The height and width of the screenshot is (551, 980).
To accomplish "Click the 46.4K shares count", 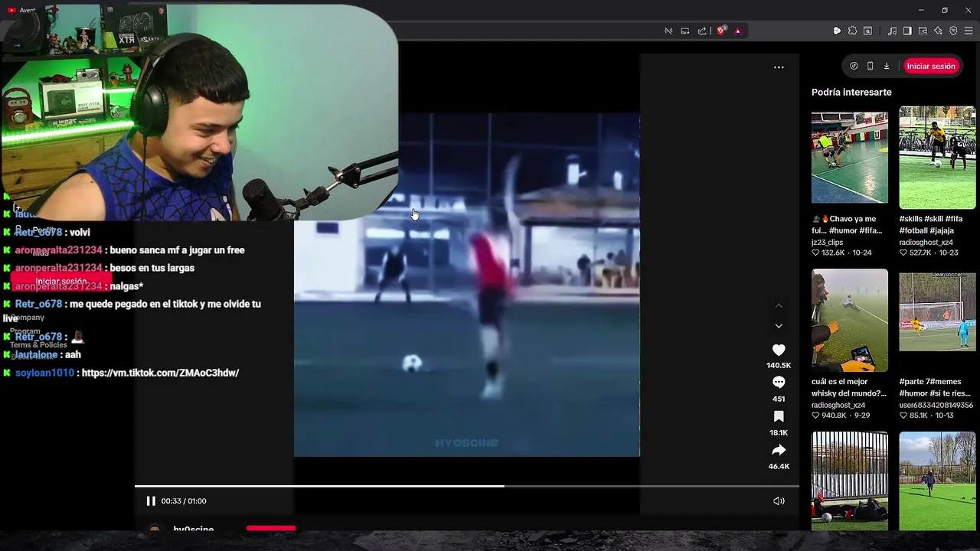I will point(779,467).
